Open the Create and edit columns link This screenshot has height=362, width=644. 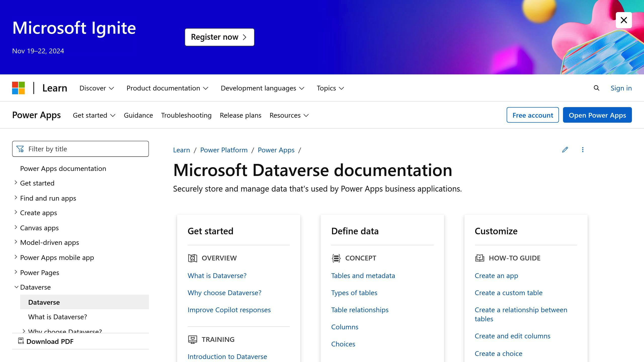pos(512,336)
